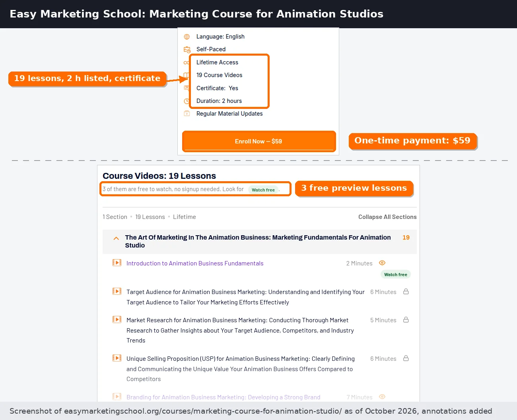The height and width of the screenshot is (420, 517).
Task: Click lock icon on Unique Selling Proposition lesson
Action: 406,358
